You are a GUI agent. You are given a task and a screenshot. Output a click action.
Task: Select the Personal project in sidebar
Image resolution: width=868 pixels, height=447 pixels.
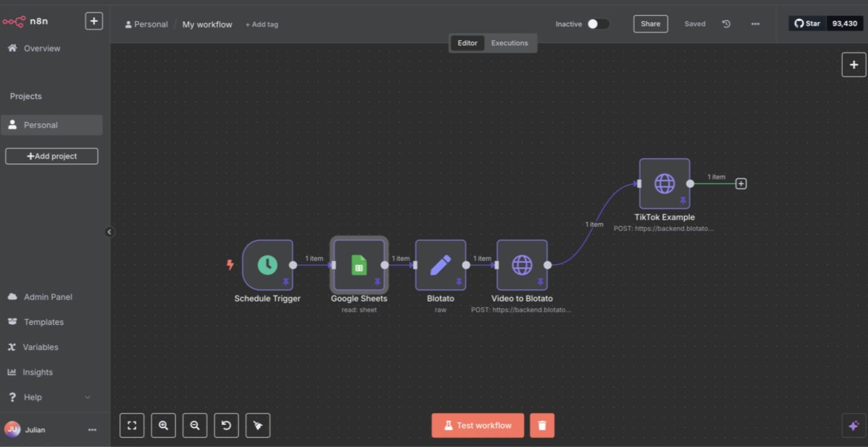[x=52, y=125]
